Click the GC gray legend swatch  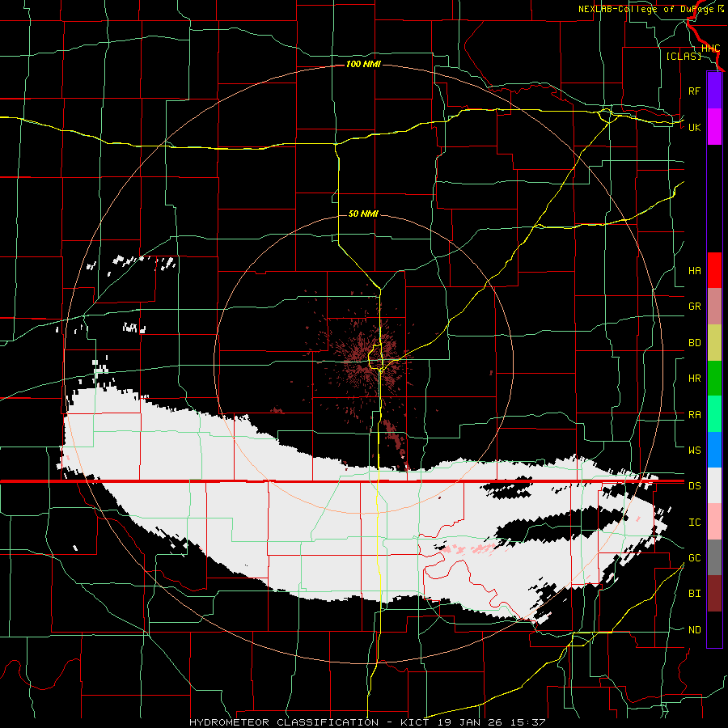714,557
